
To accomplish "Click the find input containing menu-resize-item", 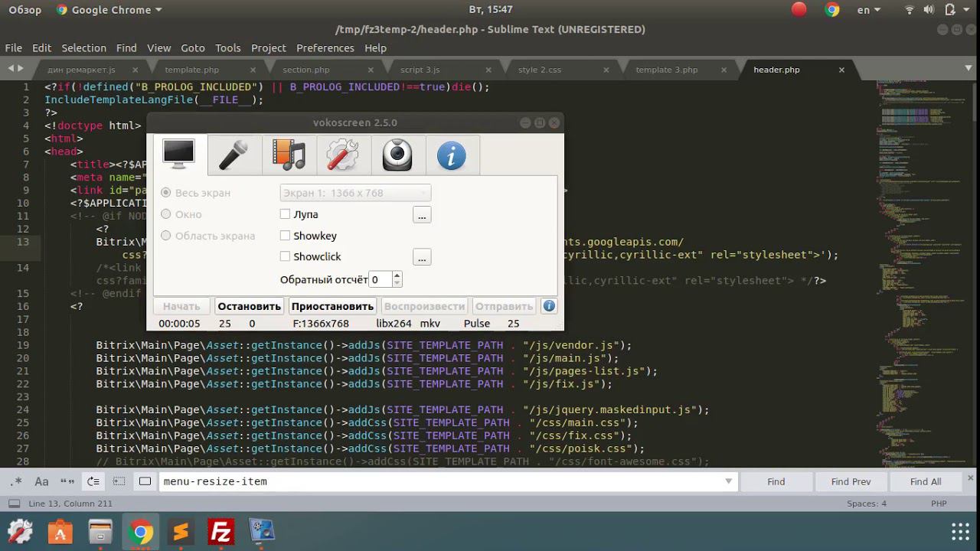I will (449, 481).
